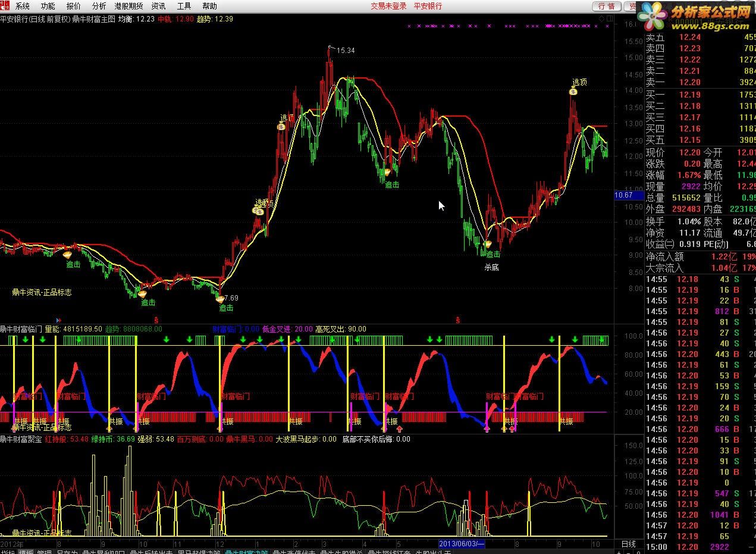Open the 港股期货 menu

tap(129, 6)
